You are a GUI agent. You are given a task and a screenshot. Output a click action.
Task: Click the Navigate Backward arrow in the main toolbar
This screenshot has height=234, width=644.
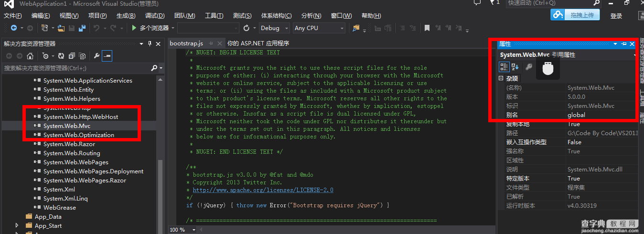[x=14, y=28]
